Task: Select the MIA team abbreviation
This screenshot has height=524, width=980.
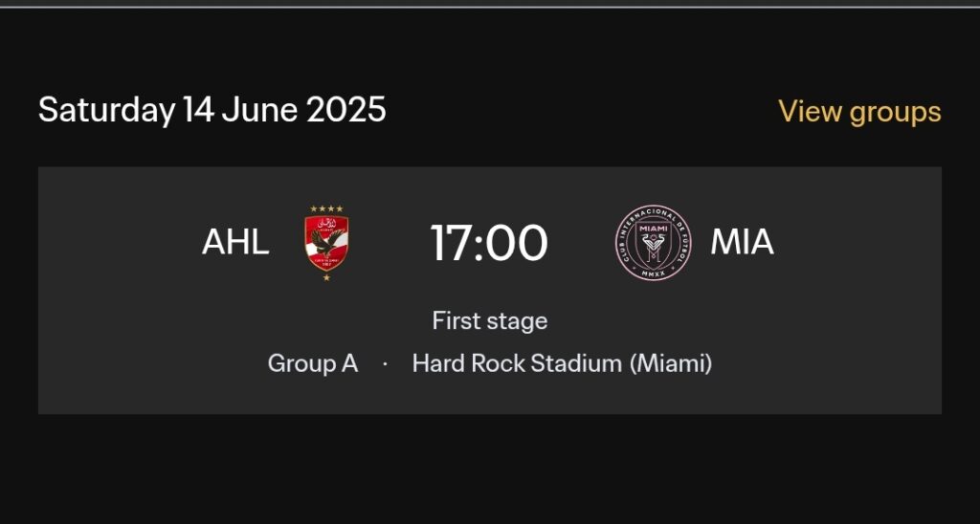Action: tap(742, 243)
